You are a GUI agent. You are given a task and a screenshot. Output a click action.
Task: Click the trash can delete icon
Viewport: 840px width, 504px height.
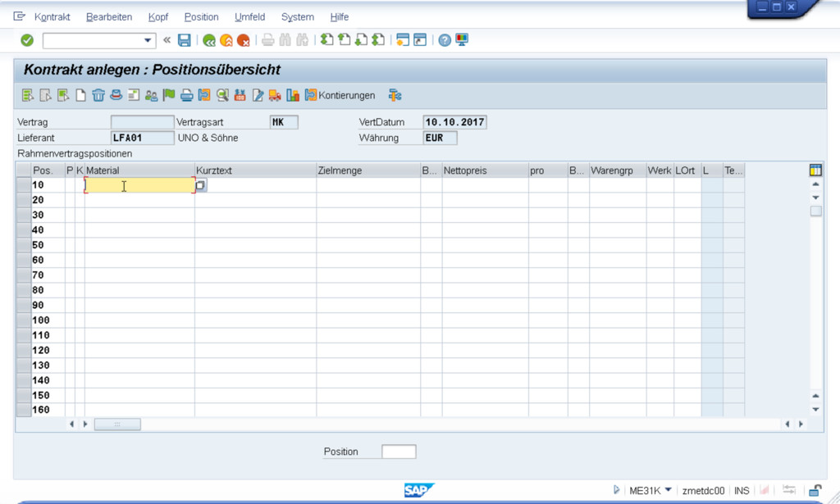tap(98, 95)
